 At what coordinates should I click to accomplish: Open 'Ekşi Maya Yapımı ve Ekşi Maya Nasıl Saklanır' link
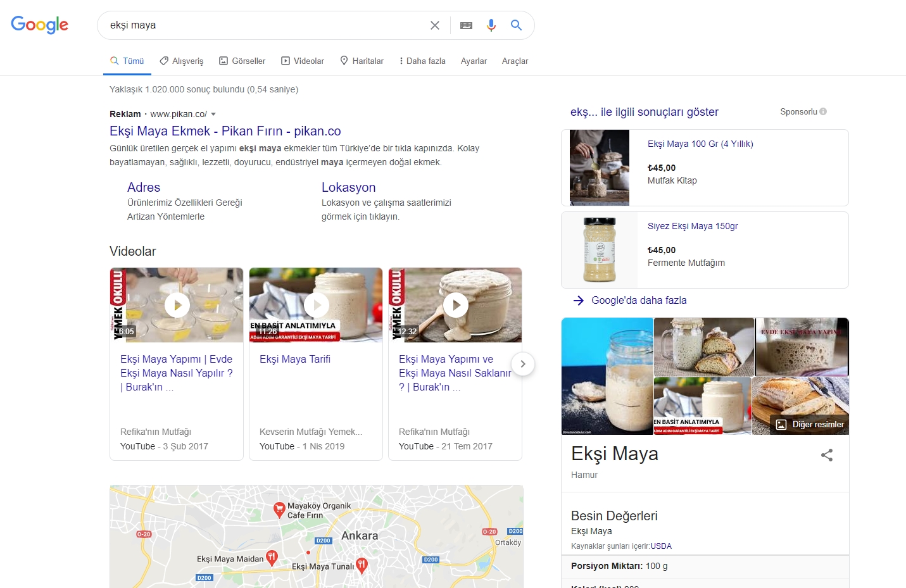click(455, 373)
